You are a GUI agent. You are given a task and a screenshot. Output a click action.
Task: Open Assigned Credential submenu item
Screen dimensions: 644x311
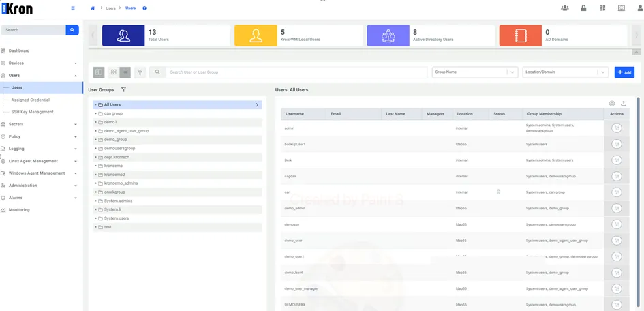tap(31, 100)
